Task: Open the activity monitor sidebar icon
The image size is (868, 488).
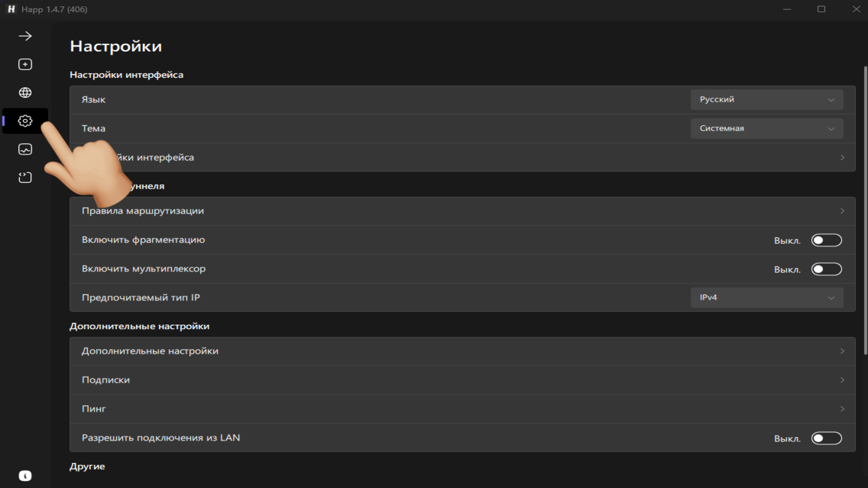Action: [25, 149]
